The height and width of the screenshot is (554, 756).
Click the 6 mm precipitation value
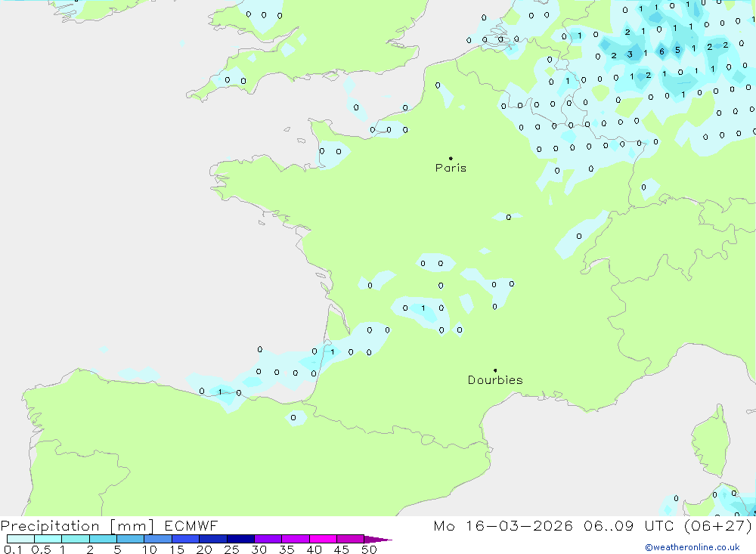pos(661,52)
